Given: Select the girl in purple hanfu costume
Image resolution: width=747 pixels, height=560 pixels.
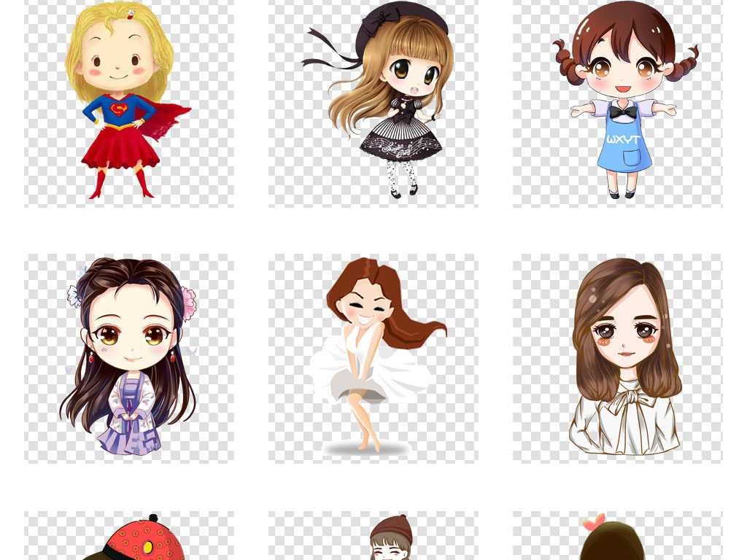Looking at the screenshot, I should pyautogui.click(x=128, y=357).
